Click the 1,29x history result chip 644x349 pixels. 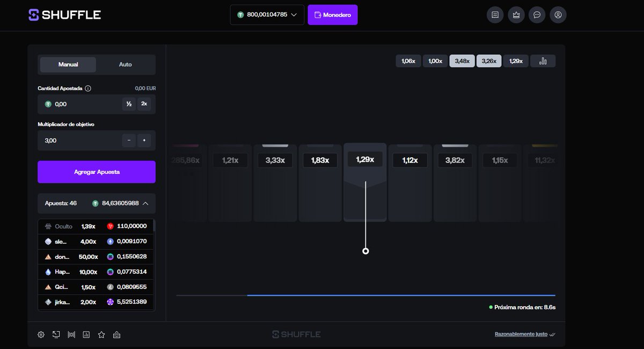tap(516, 61)
